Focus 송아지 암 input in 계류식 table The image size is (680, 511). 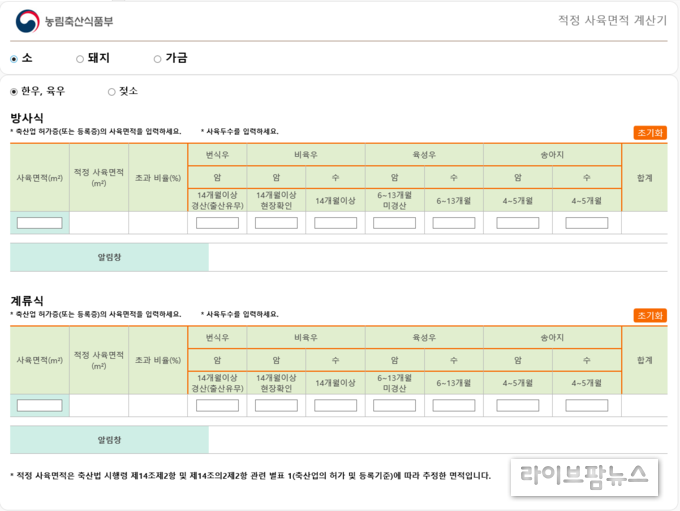point(518,406)
